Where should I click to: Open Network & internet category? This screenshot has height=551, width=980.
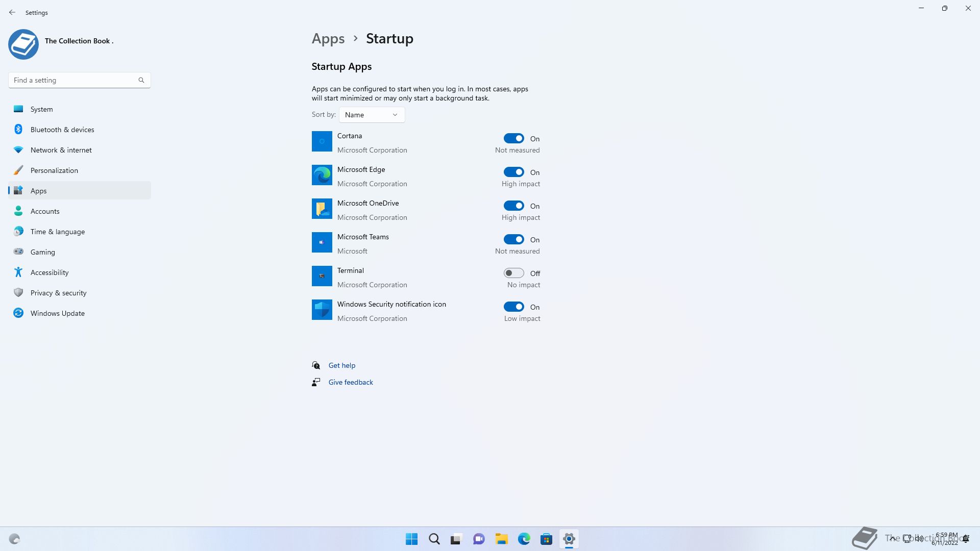80,150
